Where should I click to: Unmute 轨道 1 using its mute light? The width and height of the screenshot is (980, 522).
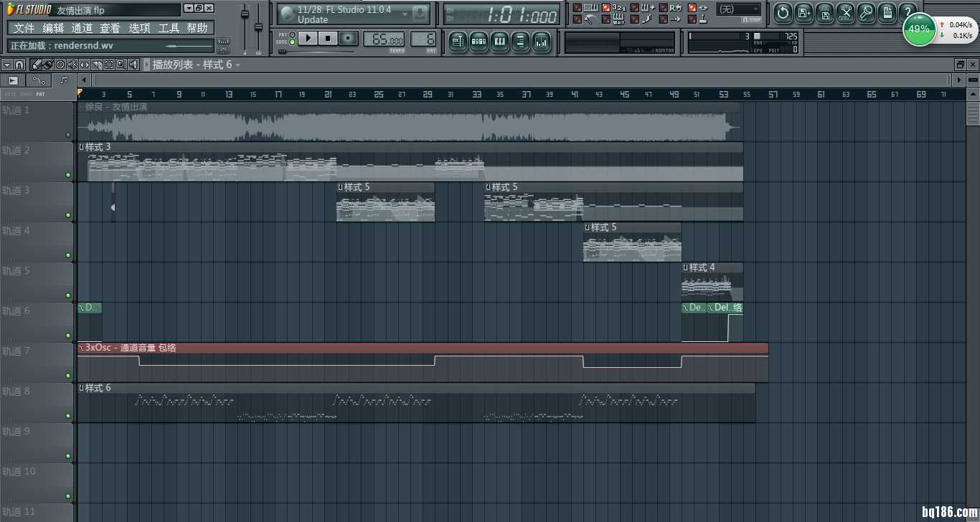(x=68, y=134)
